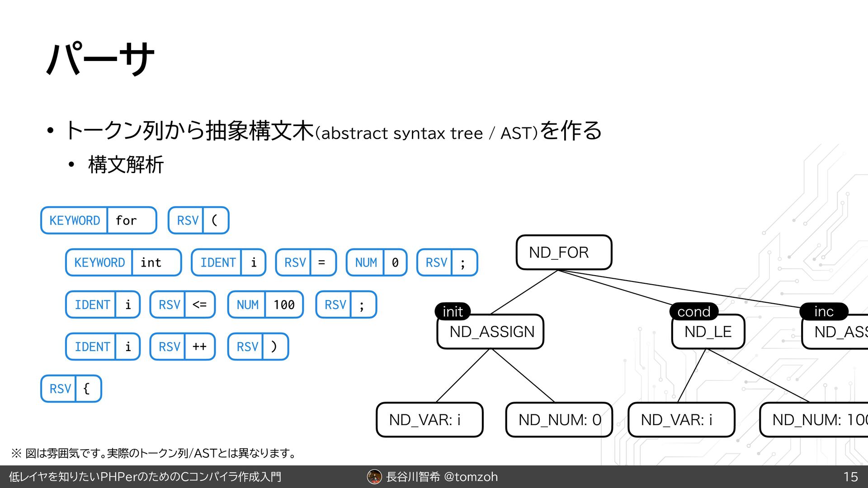Click the leftmost ND_VAR: i node
The image size is (868, 488).
pos(429,420)
